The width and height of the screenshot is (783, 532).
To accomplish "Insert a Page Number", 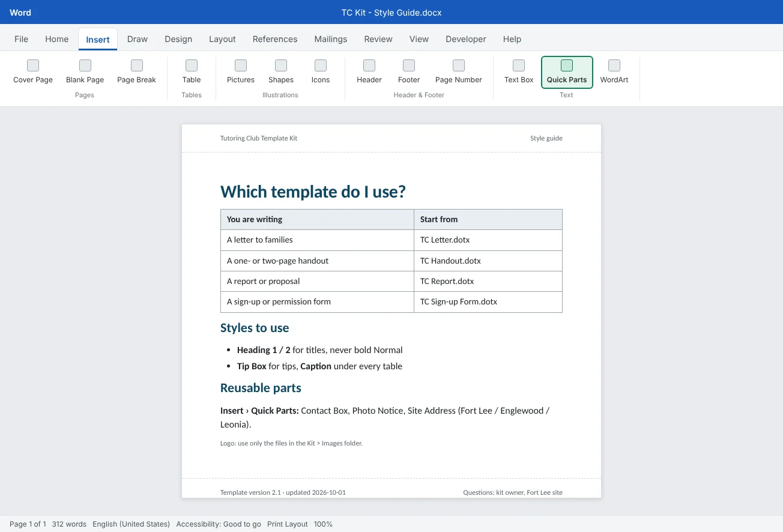I will tap(459, 72).
